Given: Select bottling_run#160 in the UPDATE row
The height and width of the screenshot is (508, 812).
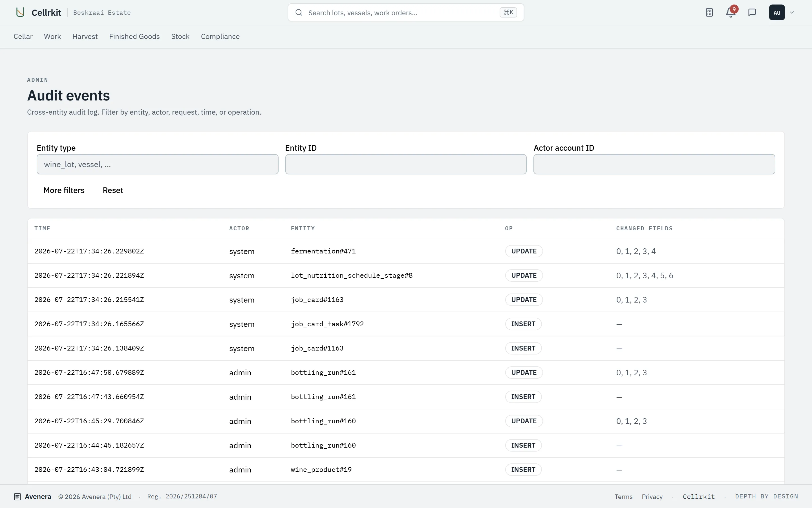Looking at the screenshot, I should pos(323,421).
